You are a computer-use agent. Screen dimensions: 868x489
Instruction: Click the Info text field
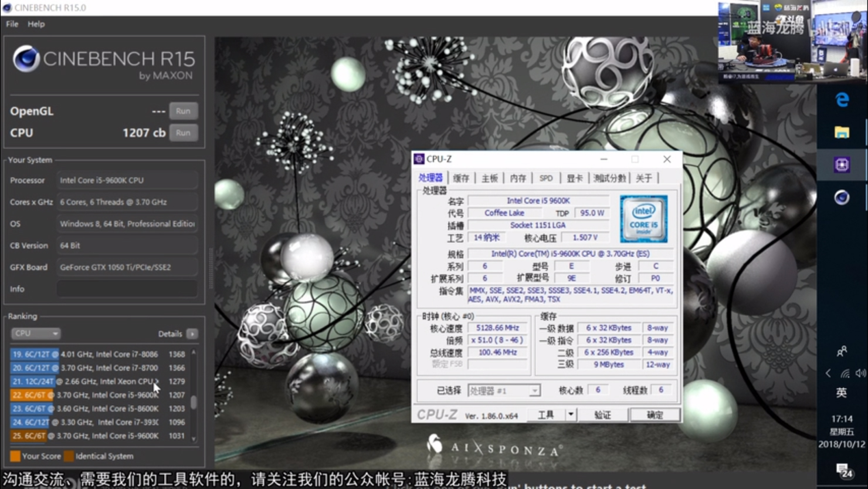click(127, 289)
